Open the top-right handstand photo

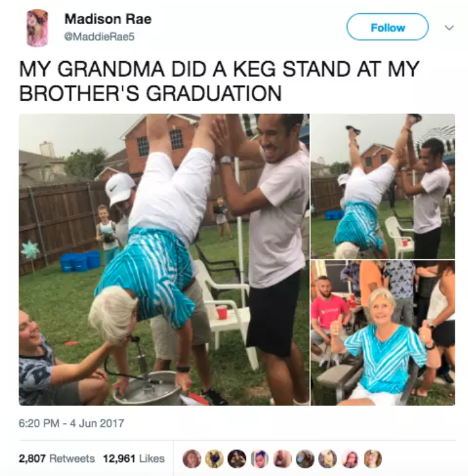pyautogui.click(x=383, y=186)
